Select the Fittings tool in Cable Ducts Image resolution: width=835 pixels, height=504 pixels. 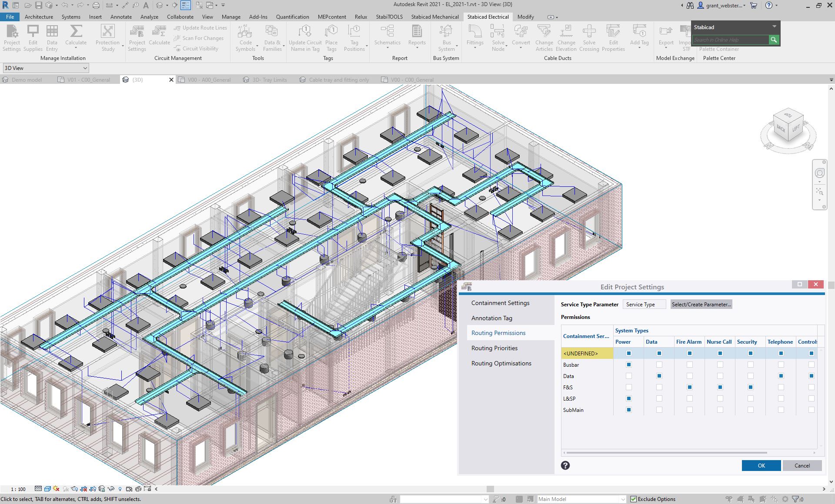point(474,37)
